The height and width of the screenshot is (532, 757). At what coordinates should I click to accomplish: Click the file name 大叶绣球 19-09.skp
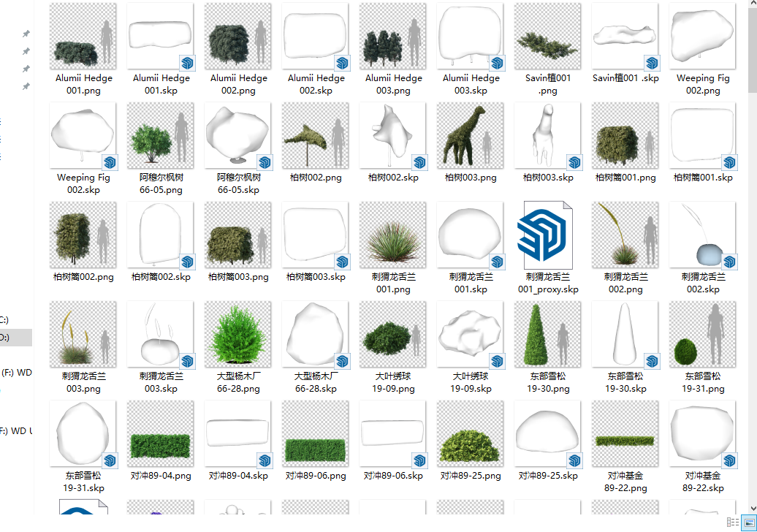pyautogui.click(x=471, y=382)
